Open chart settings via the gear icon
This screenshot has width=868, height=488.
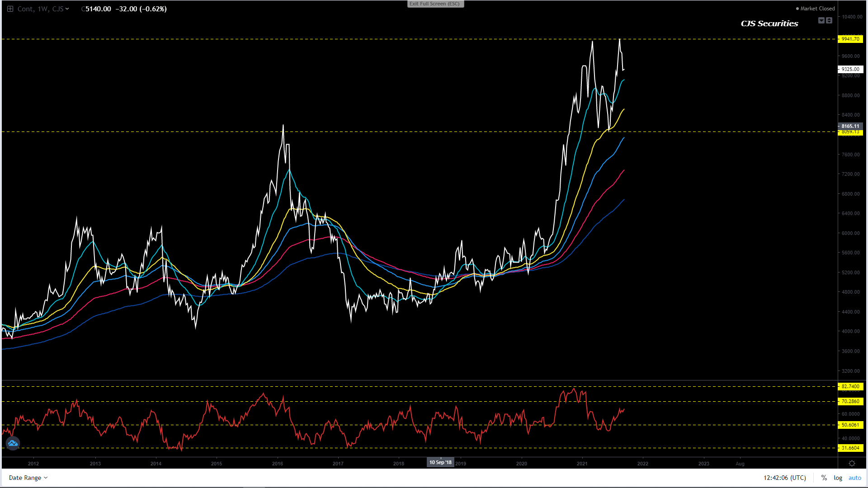[852, 464]
